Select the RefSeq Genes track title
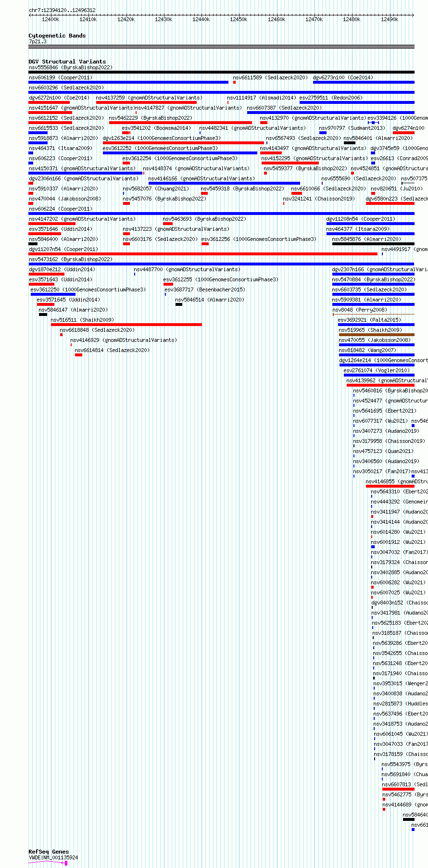Screen dimensions: 428x868 point(49,852)
